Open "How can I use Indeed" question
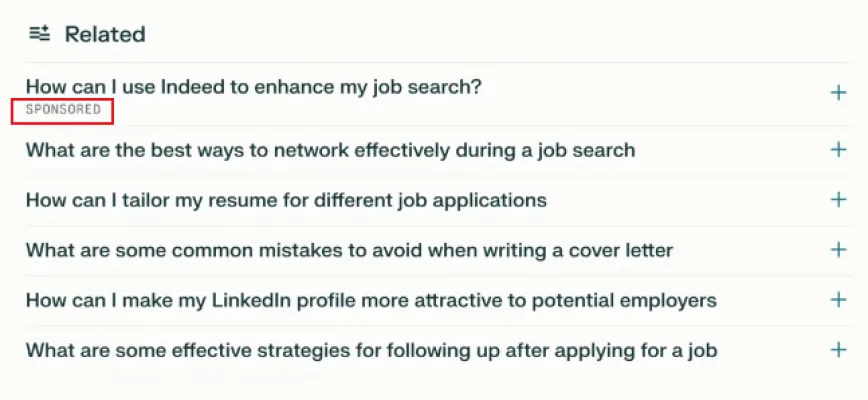Screen dimensions: 868x400 [253, 87]
